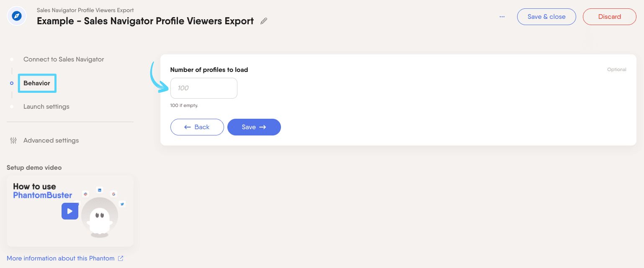Click the pencil icon to rename Phantom

[264, 21]
